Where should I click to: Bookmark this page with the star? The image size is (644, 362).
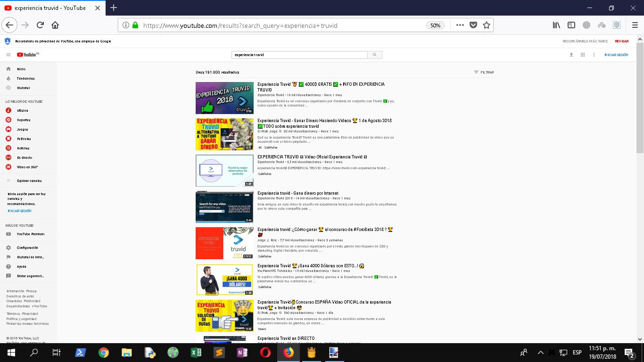click(x=487, y=25)
